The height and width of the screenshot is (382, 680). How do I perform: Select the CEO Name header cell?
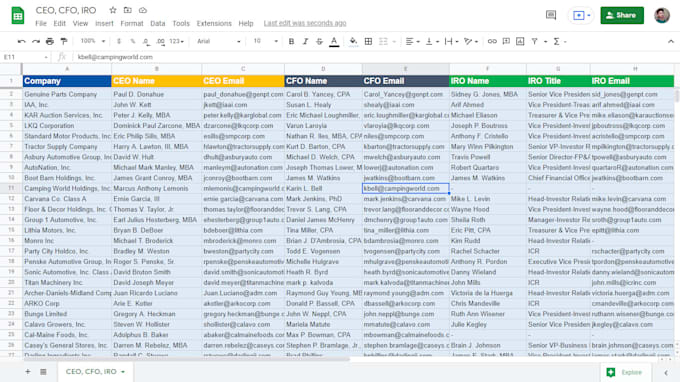[157, 81]
